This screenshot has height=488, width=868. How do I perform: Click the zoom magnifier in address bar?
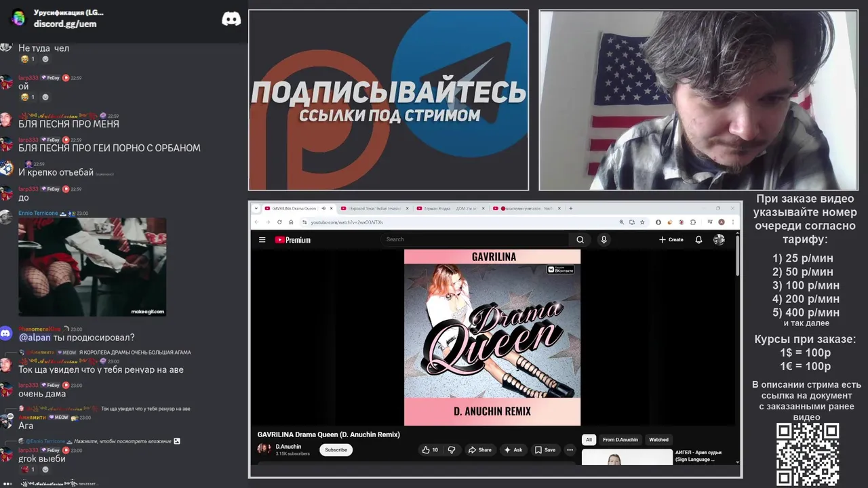pyautogui.click(x=622, y=222)
